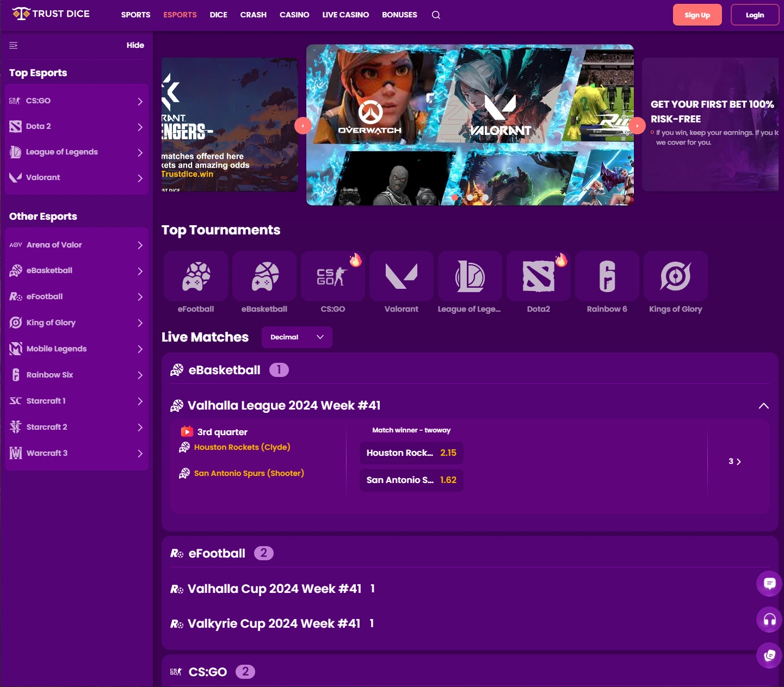Image resolution: width=784 pixels, height=687 pixels.
Task: Expand the eFootball sidebar chevron
Action: click(140, 297)
